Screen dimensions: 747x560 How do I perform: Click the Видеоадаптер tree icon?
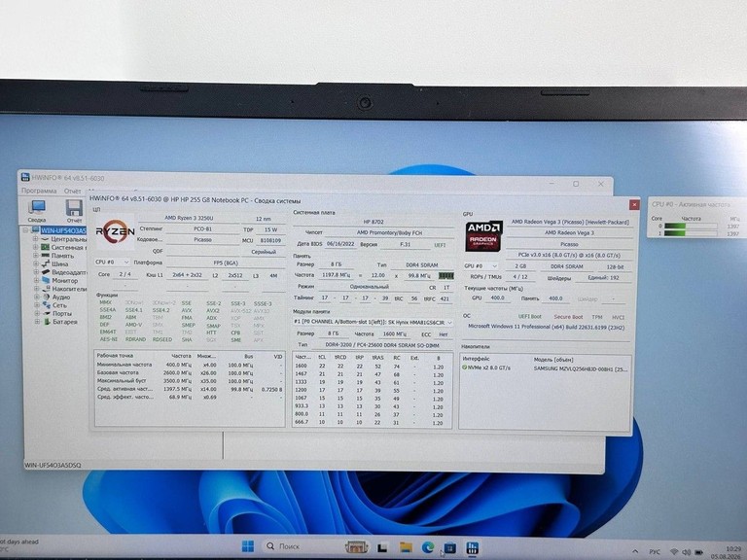(46, 272)
